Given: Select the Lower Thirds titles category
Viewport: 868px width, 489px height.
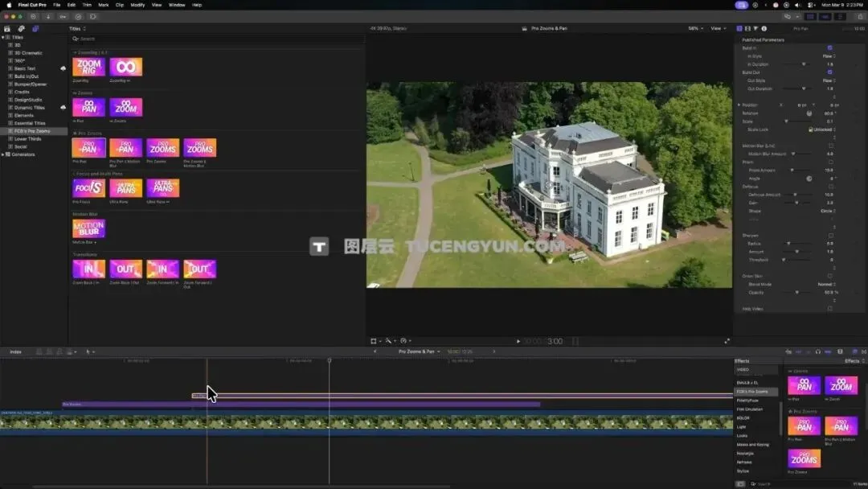Looking at the screenshot, I should tap(27, 139).
